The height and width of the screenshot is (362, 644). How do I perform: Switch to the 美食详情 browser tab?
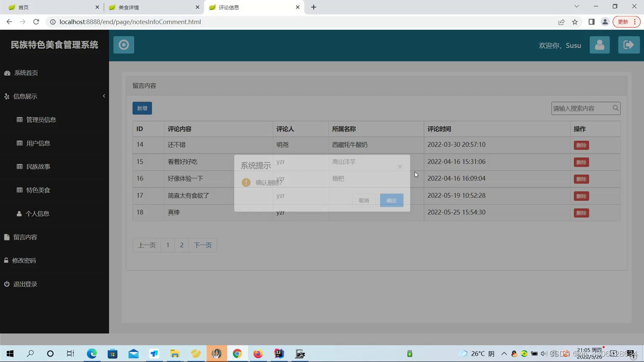[x=130, y=7]
